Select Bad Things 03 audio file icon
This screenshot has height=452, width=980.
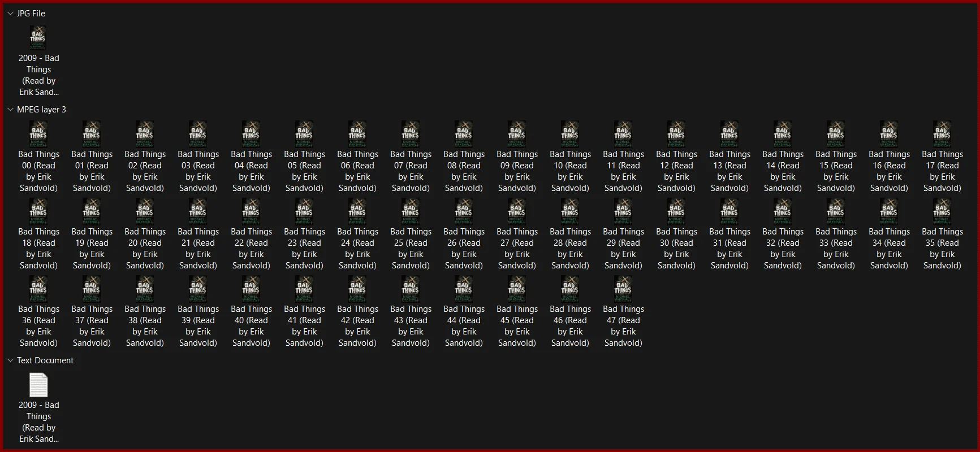point(198,134)
